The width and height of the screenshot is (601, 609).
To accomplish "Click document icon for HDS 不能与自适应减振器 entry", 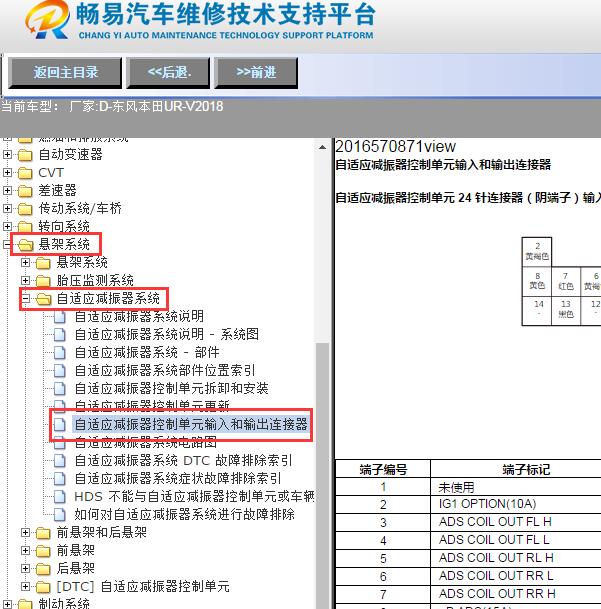I will [x=59, y=496].
